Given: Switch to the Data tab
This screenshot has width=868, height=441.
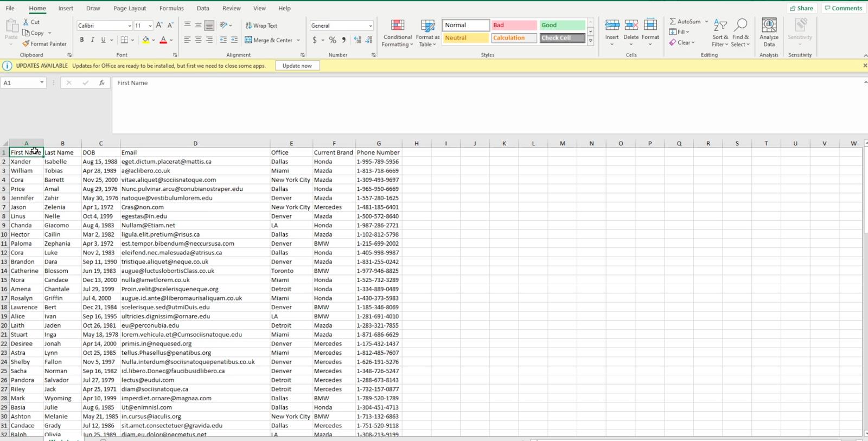Looking at the screenshot, I should point(203,8).
